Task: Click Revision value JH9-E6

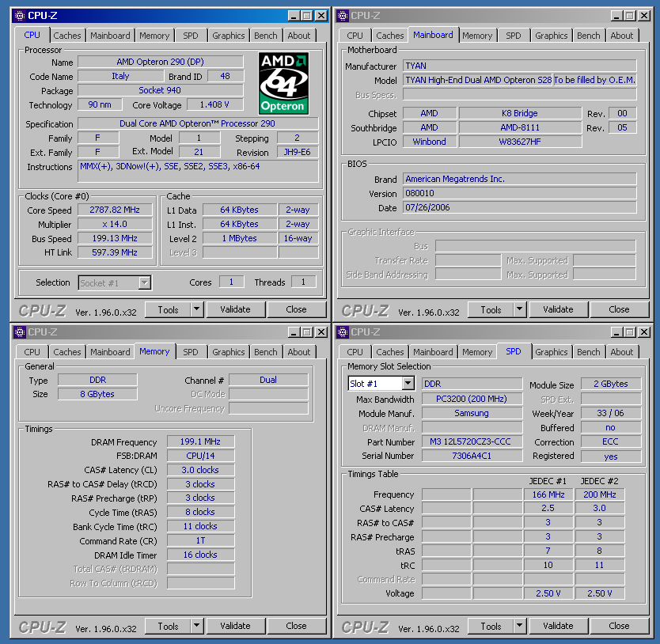Action: point(298,152)
